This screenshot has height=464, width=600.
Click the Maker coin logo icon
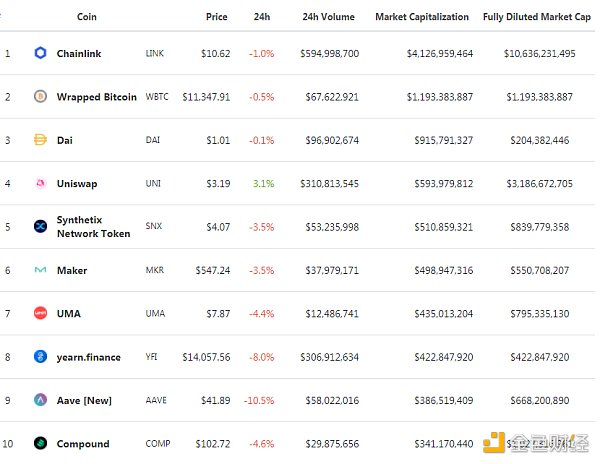[x=40, y=270]
